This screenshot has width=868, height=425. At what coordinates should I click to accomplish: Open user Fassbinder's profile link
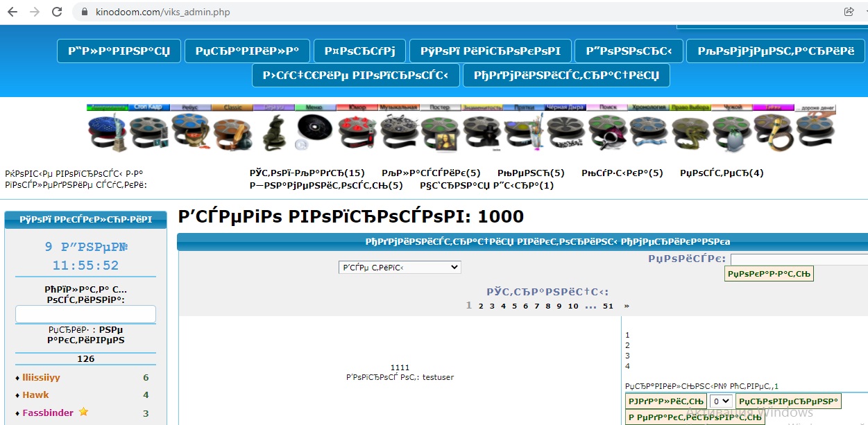pos(48,413)
